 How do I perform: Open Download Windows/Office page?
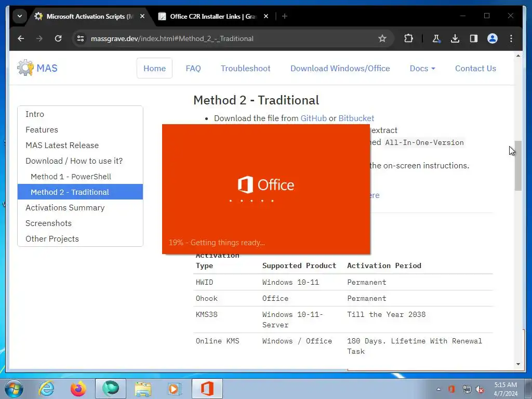pos(340,68)
